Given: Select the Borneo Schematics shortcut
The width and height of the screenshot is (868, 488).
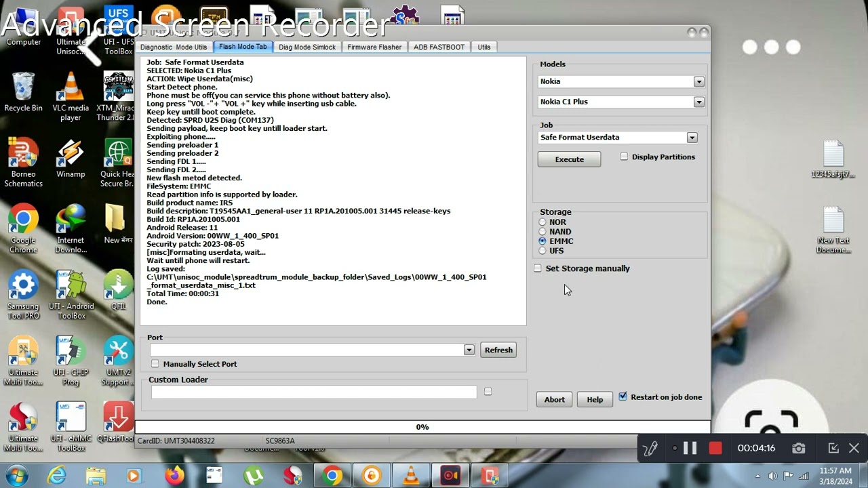Looking at the screenshot, I should pos(23,163).
